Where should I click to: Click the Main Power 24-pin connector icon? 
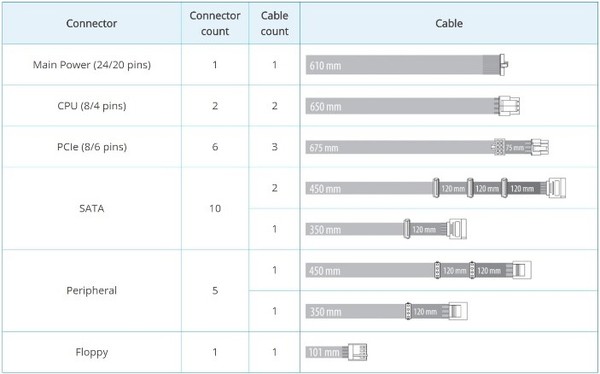click(504, 65)
